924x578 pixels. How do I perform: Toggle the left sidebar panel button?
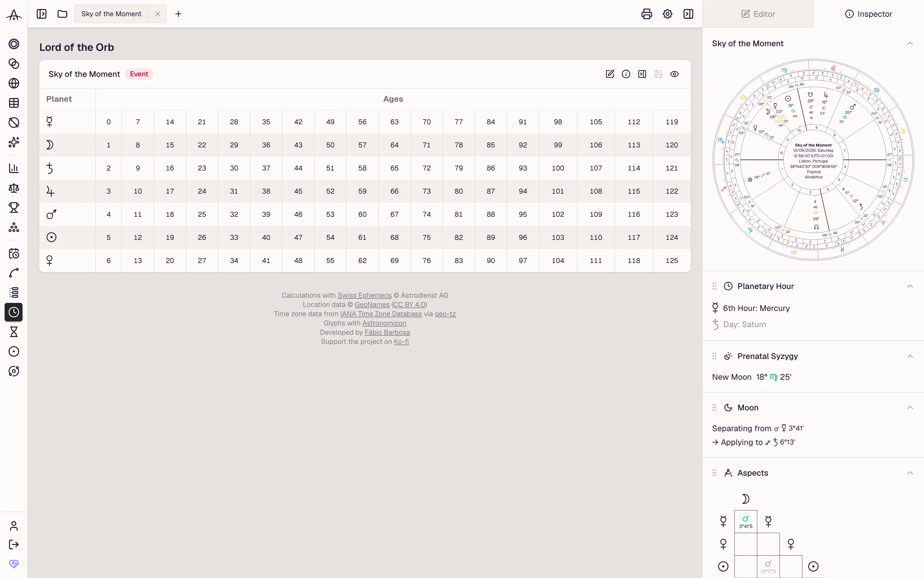tap(42, 14)
